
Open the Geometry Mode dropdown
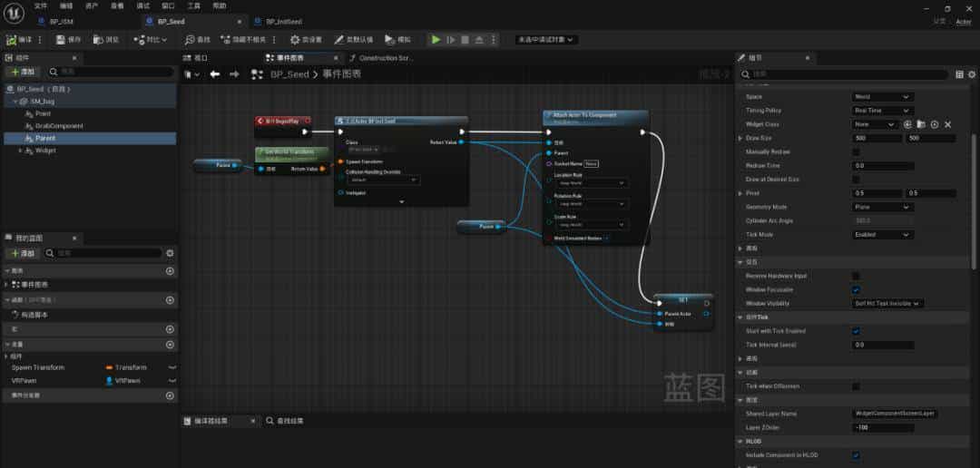coord(882,207)
